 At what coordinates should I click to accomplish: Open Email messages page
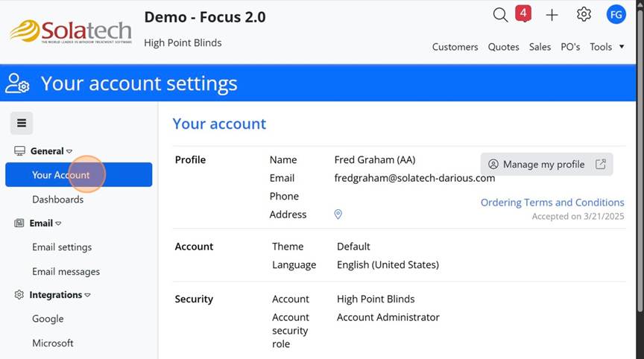click(66, 272)
